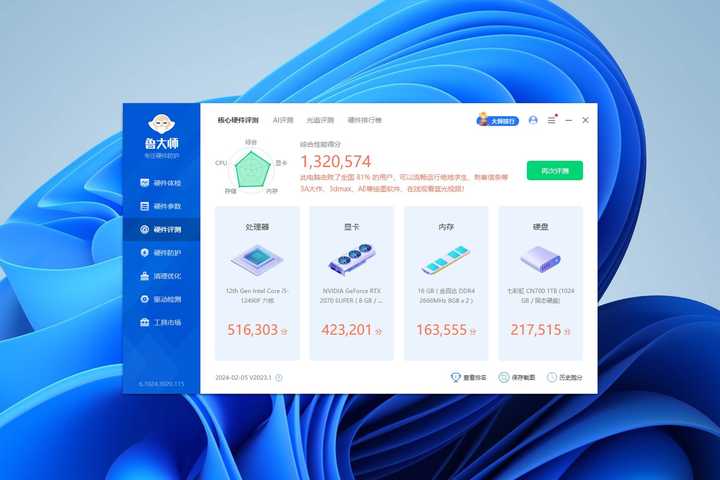Click the graphics card illustration

352,259
